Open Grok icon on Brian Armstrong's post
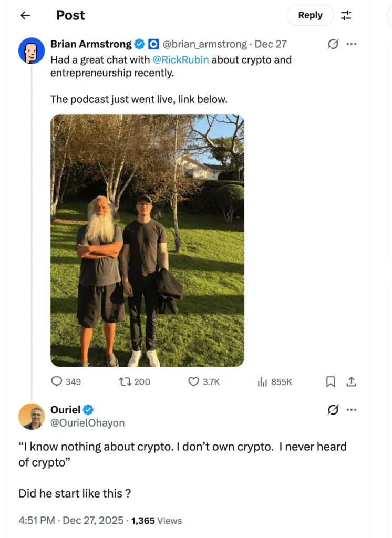 333,44
